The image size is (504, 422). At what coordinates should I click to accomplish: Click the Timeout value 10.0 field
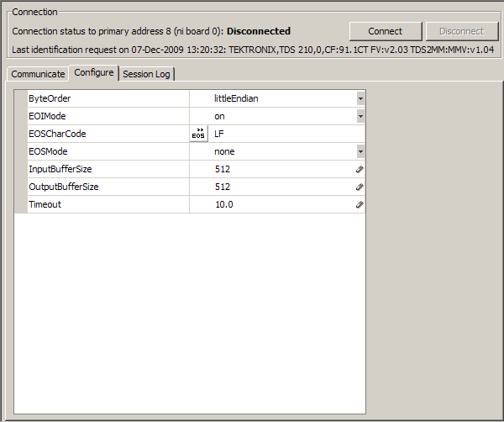click(x=281, y=204)
